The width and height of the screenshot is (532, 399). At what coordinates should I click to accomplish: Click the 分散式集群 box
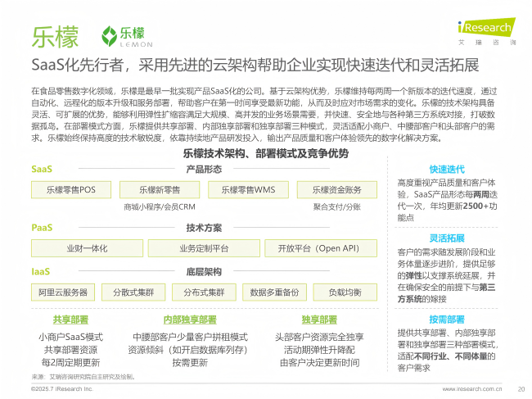pyautogui.click(x=133, y=292)
